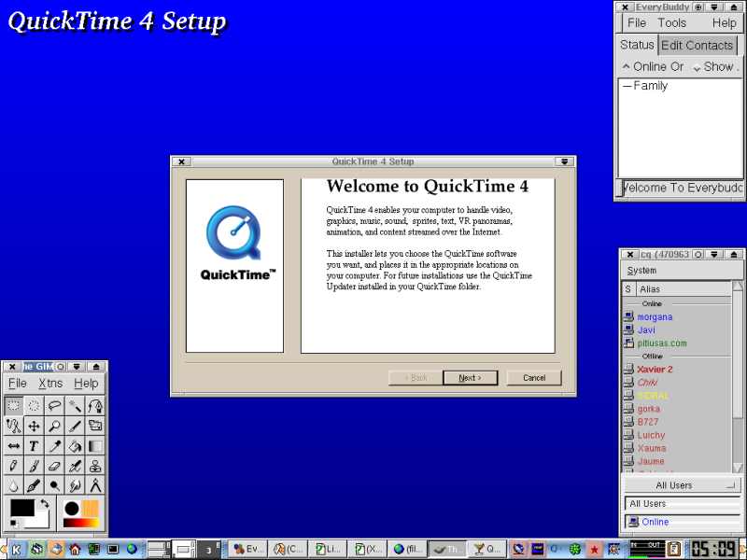Open the K menu on the panel
This screenshot has width=747, height=560.
pyautogui.click(x=16, y=550)
